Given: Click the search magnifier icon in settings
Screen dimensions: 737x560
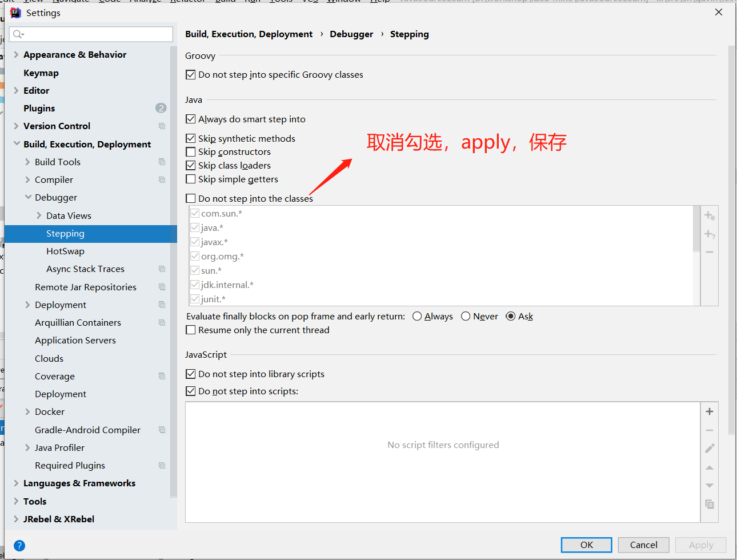Looking at the screenshot, I should tap(18, 34).
